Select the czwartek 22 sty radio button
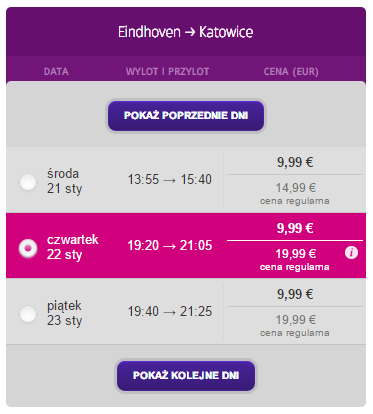This screenshot has width=373, height=414. pos(28,248)
